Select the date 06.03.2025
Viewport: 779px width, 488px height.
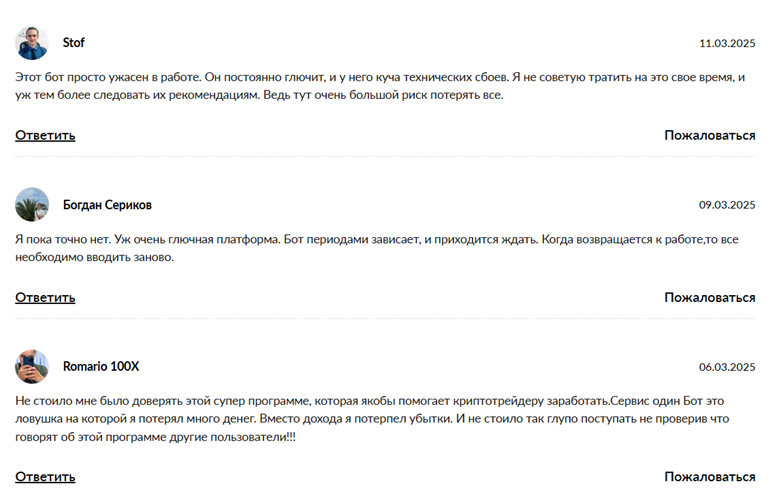point(727,366)
